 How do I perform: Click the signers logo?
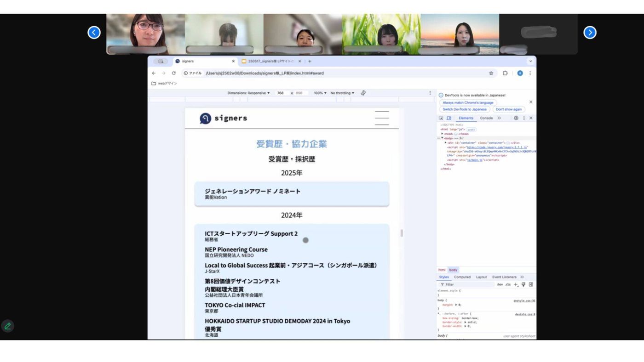click(224, 119)
